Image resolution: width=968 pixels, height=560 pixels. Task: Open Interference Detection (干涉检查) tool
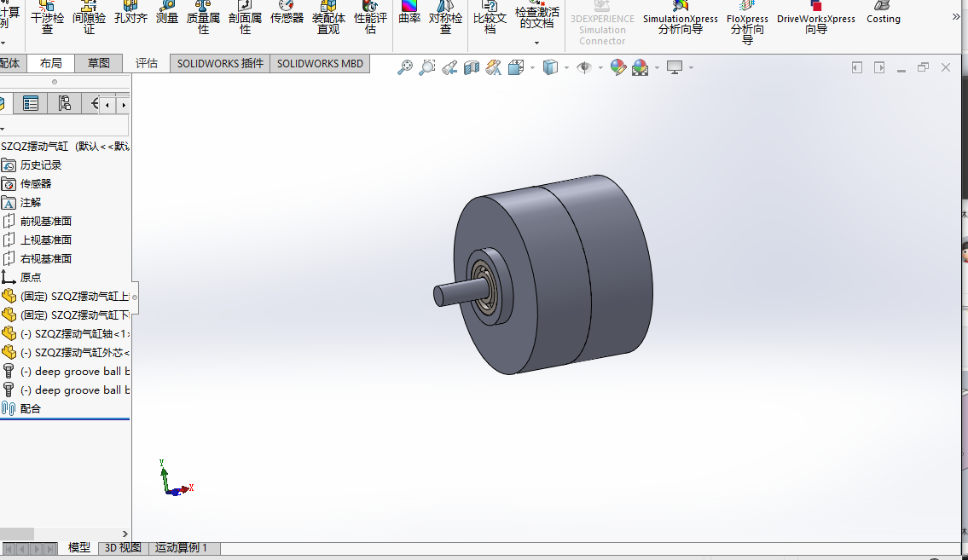47,17
